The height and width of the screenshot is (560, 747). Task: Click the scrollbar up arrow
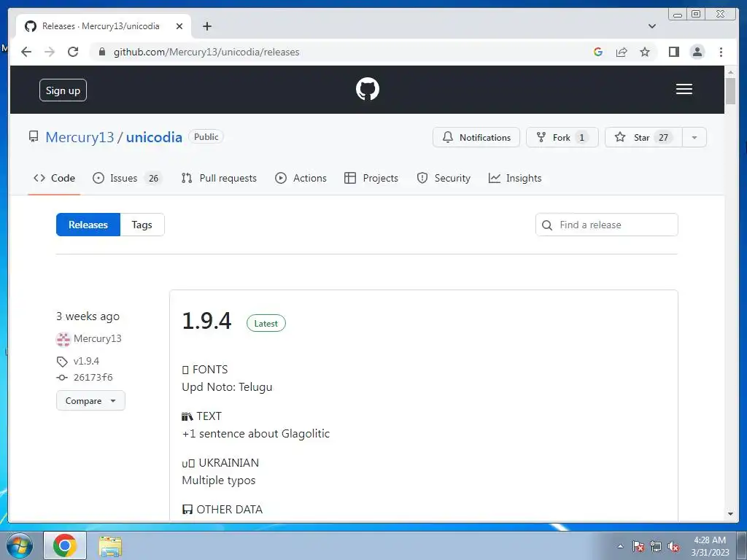pyautogui.click(x=730, y=72)
